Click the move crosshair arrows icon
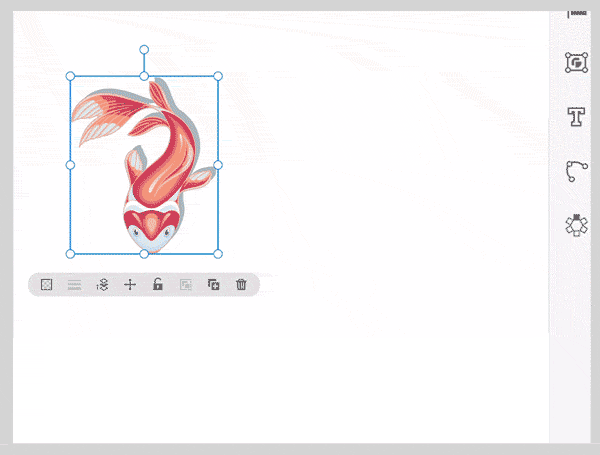Screen dimensions: 600x455 tap(130, 285)
